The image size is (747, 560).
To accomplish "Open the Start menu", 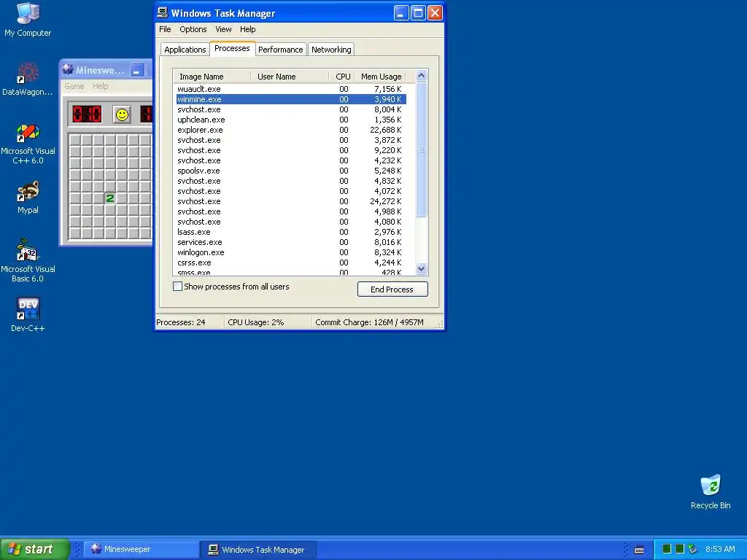I will coord(35,549).
